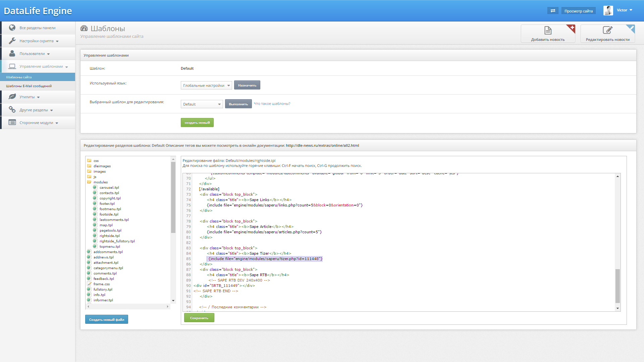Click the chain link icon for Другие разделы

coord(12,110)
